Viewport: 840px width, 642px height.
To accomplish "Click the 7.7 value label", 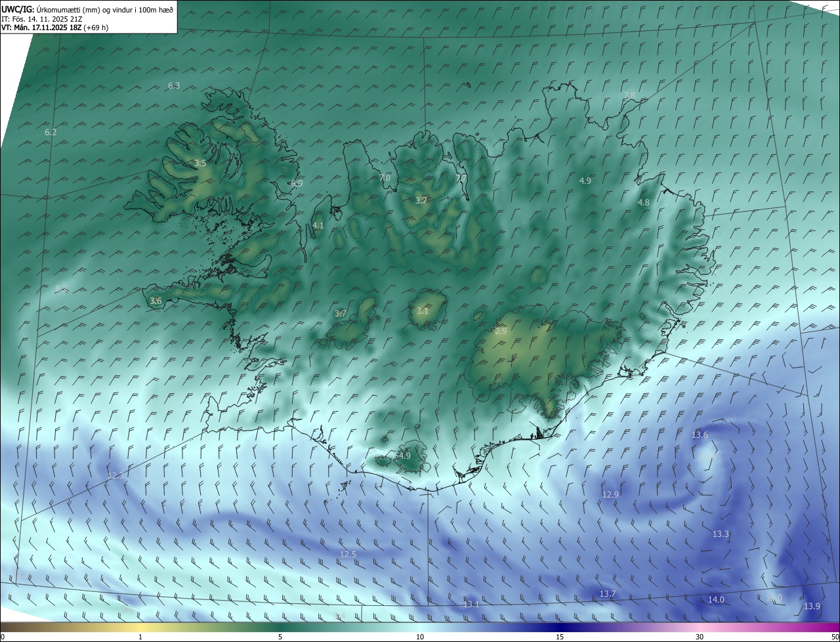I will click(461, 178).
